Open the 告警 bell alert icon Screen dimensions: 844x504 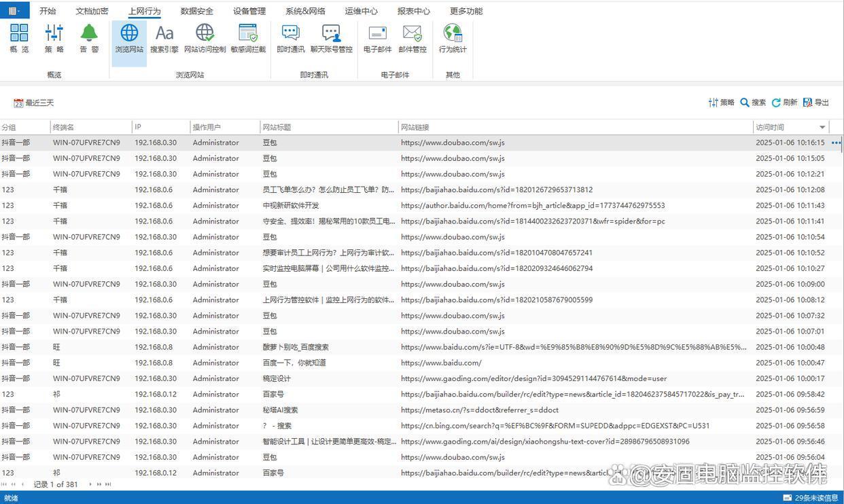pos(89,38)
